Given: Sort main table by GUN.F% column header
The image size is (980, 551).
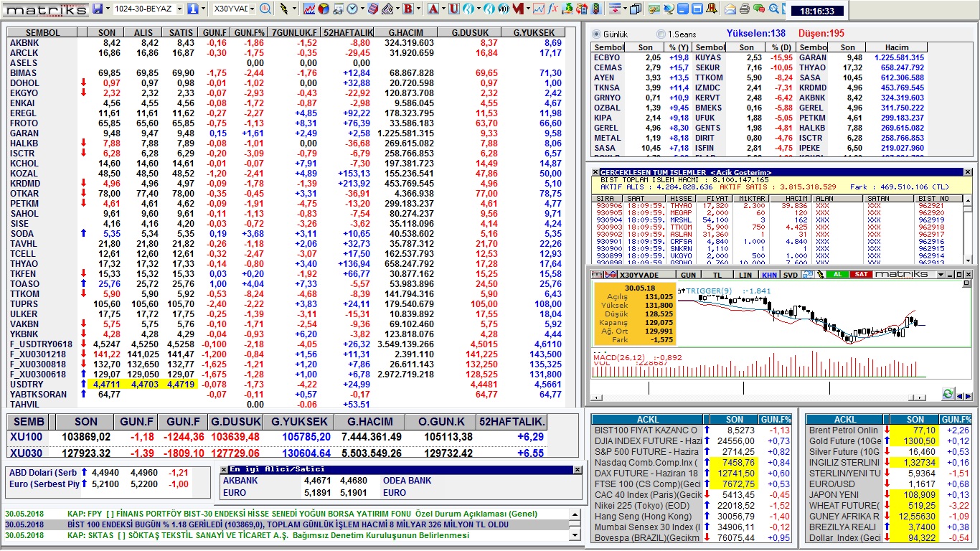Looking at the screenshot, I should point(250,33).
